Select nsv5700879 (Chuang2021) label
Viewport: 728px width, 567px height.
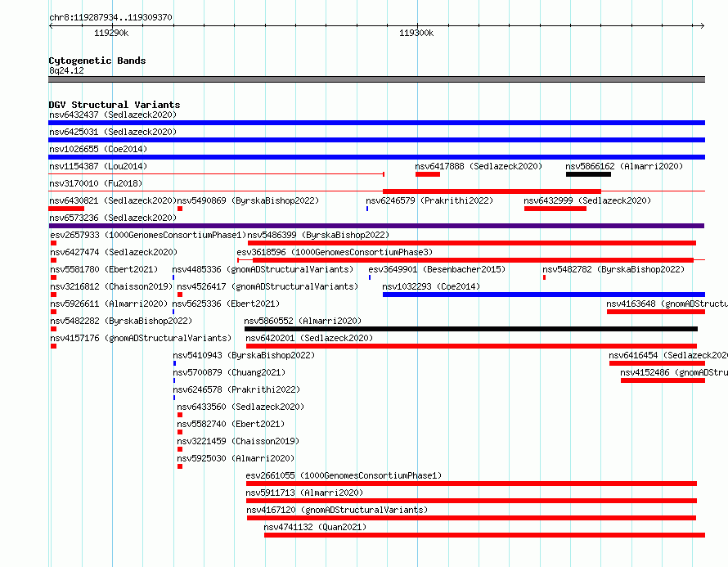coord(229,372)
